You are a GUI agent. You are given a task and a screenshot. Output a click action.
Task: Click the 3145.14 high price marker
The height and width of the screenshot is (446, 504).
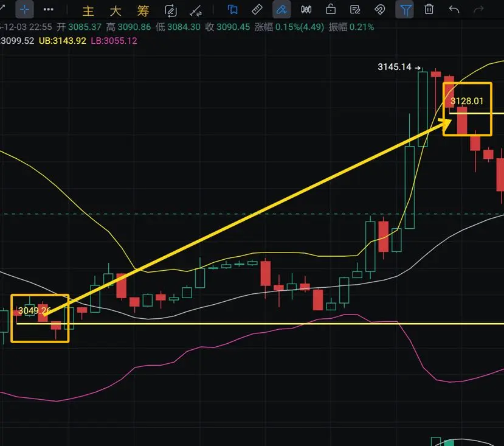[x=395, y=67]
